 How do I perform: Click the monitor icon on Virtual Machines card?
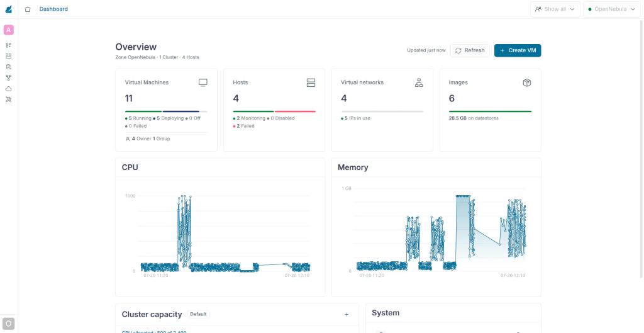click(x=203, y=82)
